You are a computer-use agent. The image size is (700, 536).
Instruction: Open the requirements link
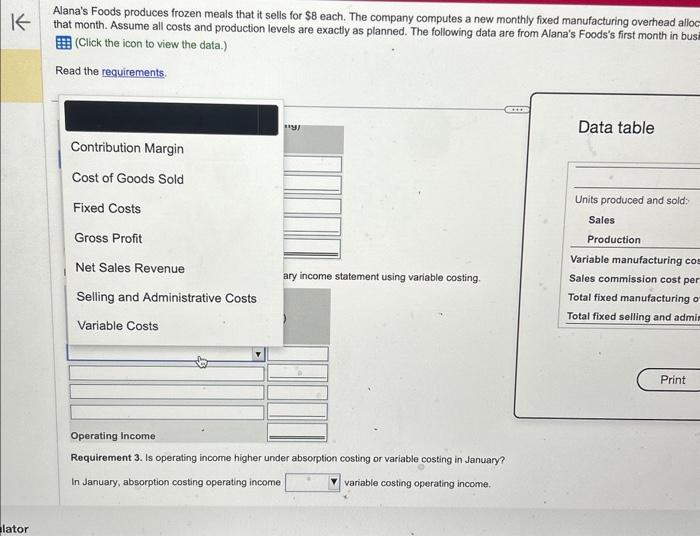coord(133,72)
